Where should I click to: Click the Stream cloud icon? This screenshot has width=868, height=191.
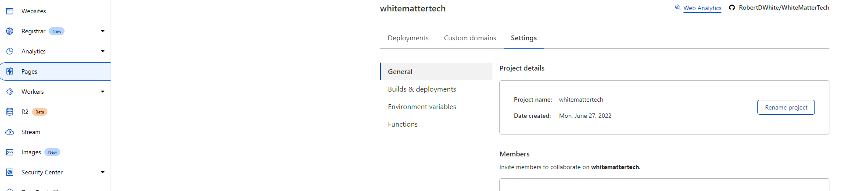(x=10, y=132)
